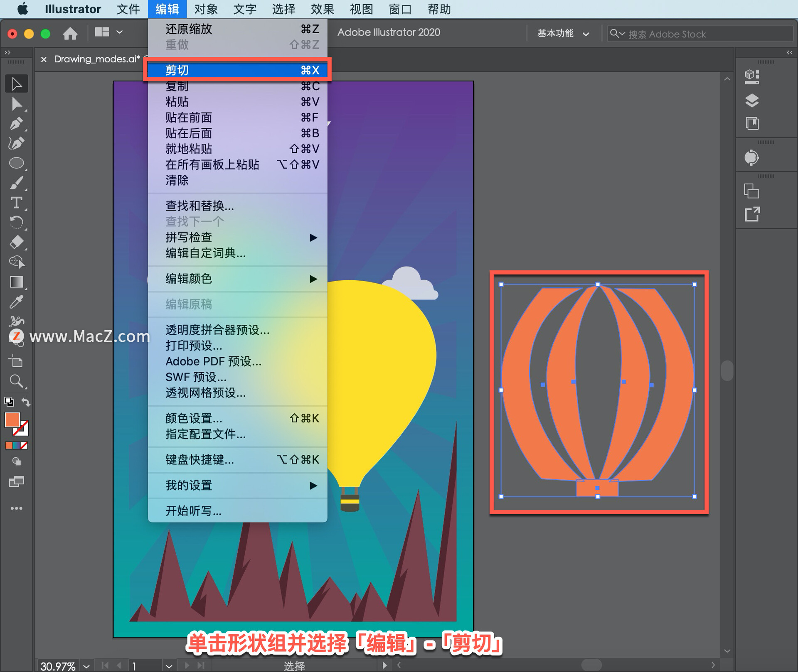Viewport: 798px width, 672px height.
Task: Swap fill and stroke colors
Action: [x=26, y=402]
